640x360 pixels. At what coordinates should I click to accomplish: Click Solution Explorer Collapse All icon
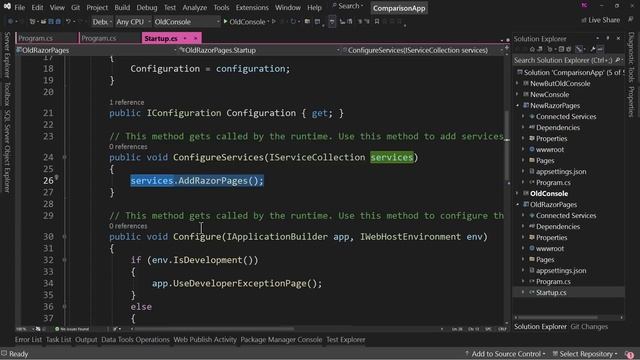tap(561, 49)
